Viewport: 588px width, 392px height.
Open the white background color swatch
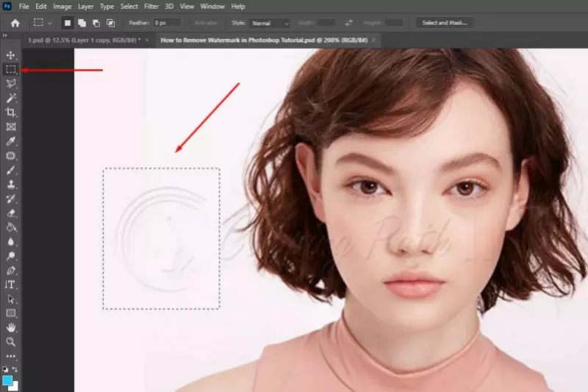(14, 387)
